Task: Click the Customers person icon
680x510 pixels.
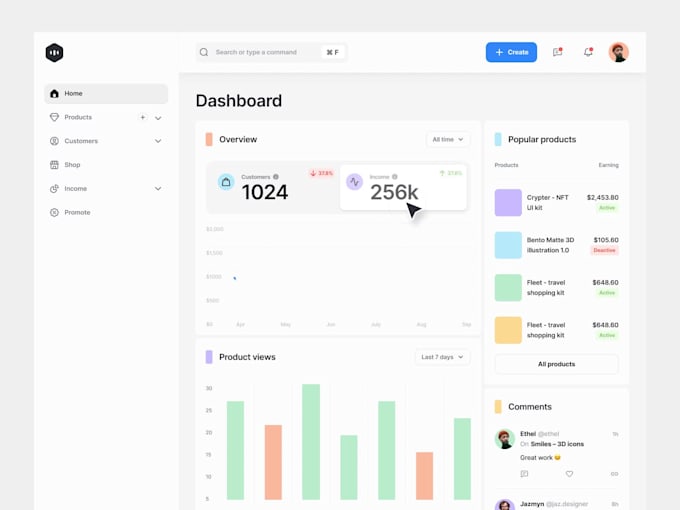Action: tap(54, 141)
